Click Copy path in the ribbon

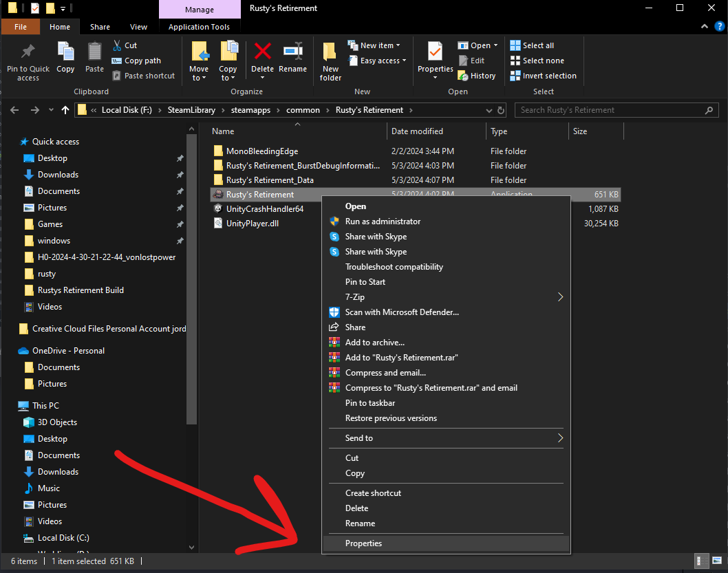point(136,61)
